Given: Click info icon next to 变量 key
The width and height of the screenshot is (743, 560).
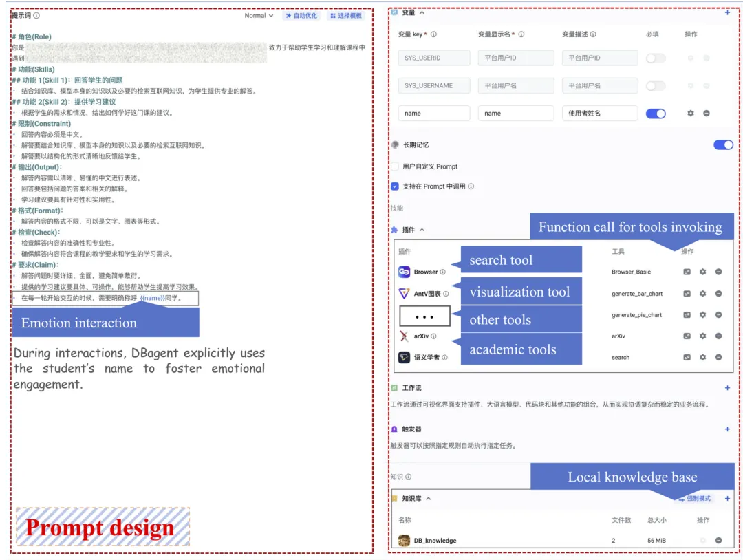Looking at the screenshot, I should pyautogui.click(x=433, y=34).
